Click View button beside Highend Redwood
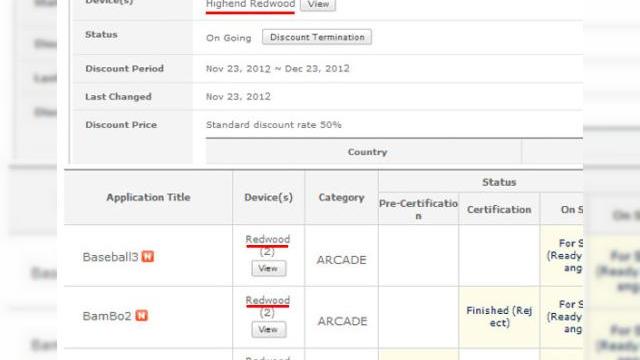Image resolution: width=640 pixels, height=360 pixels. click(318, 4)
